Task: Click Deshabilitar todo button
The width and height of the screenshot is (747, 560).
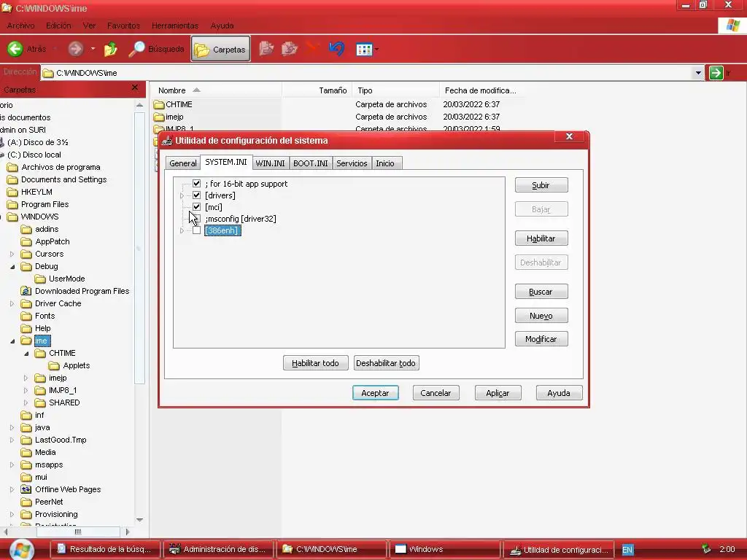Action: (x=386, y=363)
